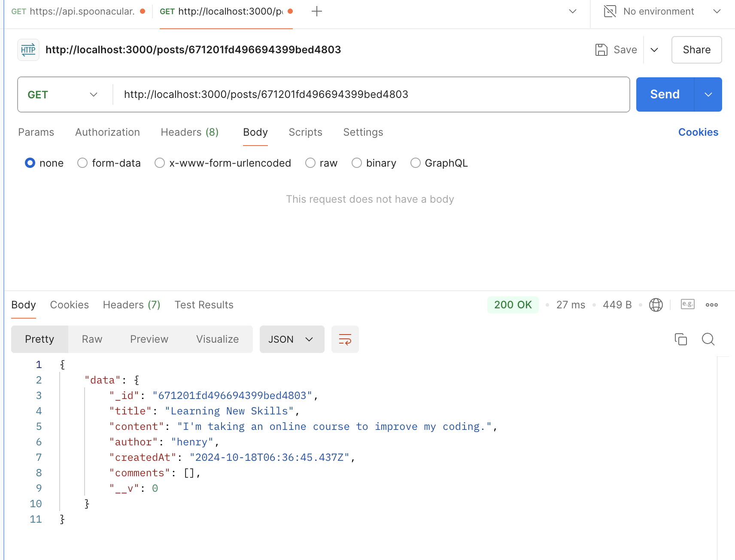The height and width of the screenshot is (560, 735).
Task: Click the blue Send button
Action: 665,94
